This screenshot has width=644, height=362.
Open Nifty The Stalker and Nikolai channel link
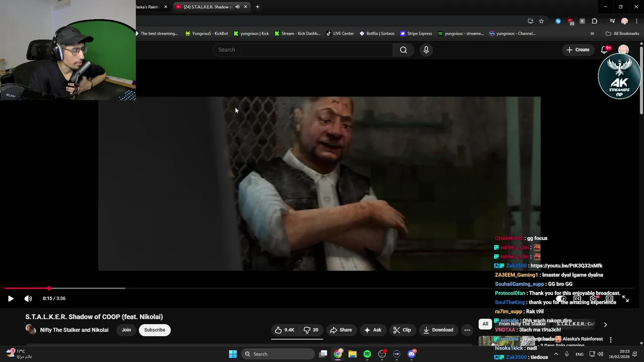(74, 330)
